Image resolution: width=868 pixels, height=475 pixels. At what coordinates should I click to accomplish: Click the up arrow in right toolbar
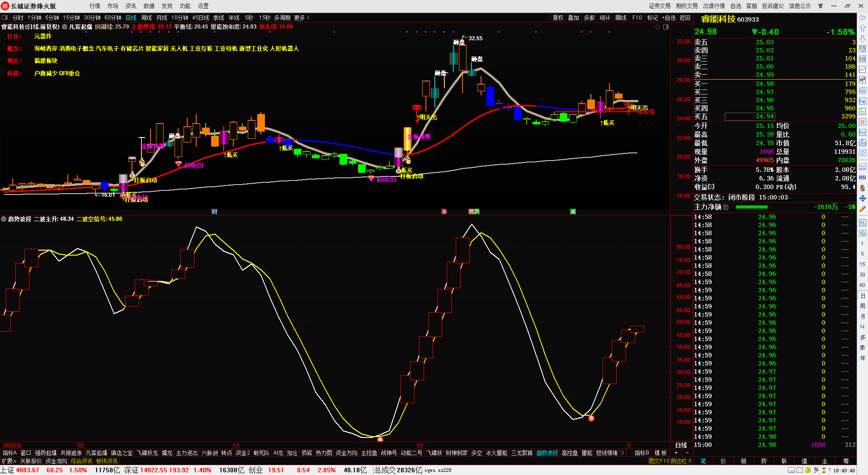863,28
